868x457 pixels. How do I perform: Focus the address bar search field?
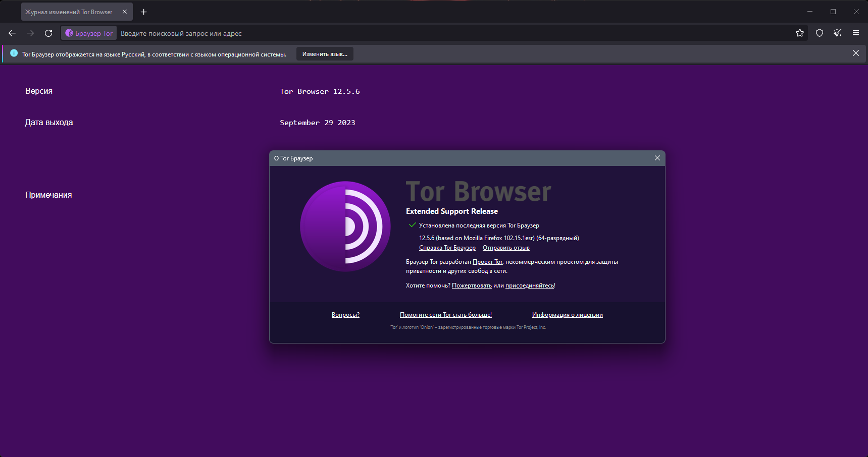tap(454, 33)
